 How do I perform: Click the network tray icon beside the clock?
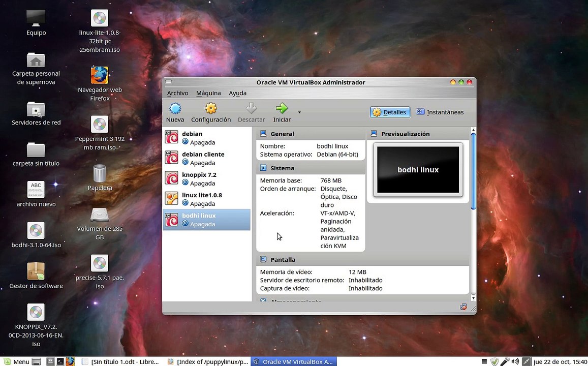526,361
